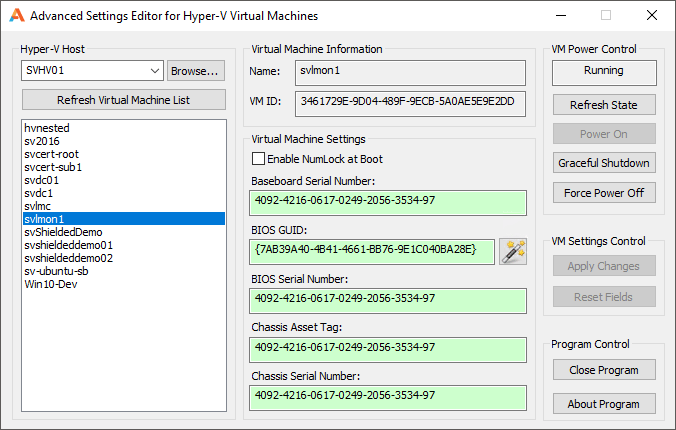Select svShieldedDemo virtual machine
The height and width of the screenshot is (430, 676).
(124, 232)
